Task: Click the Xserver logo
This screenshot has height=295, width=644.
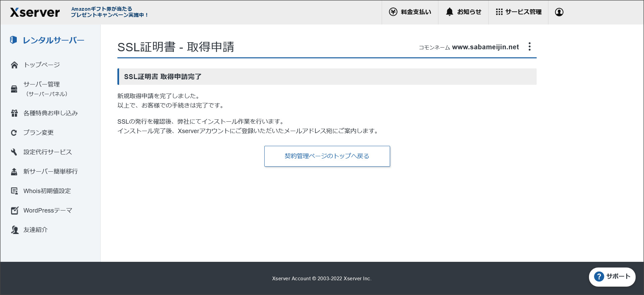Action: (35, 12)
